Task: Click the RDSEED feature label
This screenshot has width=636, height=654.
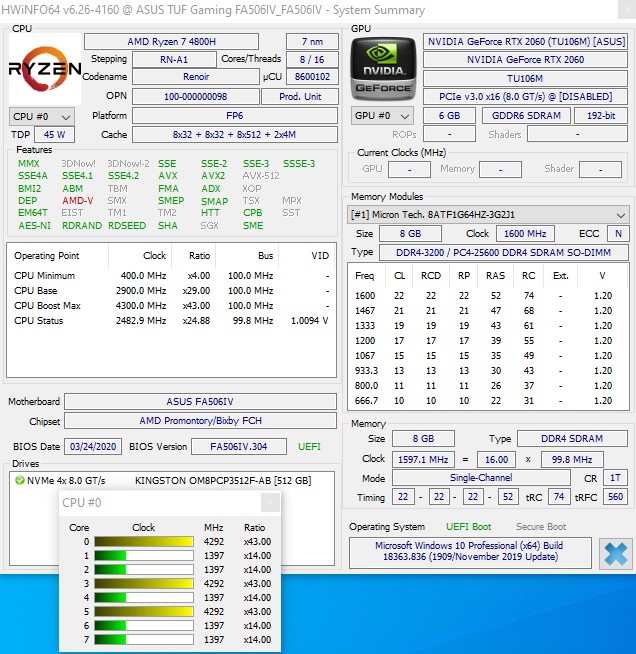Action: coord(127,226)
